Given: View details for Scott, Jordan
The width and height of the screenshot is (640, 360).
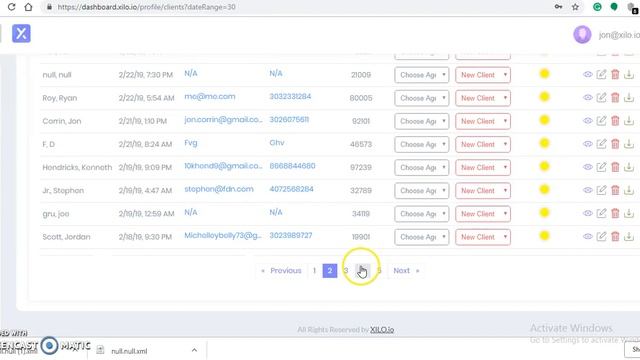Looking at the screenshot, I should tap(587, 236).
